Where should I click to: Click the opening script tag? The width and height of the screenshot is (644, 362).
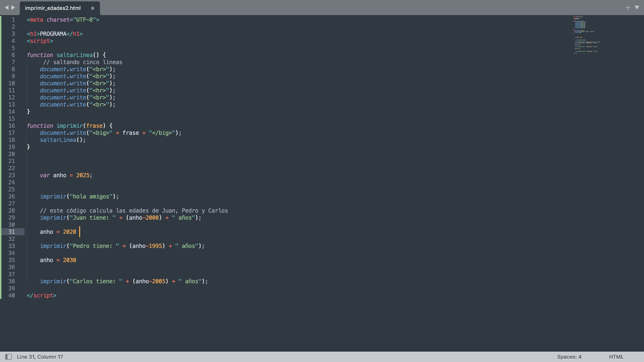(x=40, y=41)
